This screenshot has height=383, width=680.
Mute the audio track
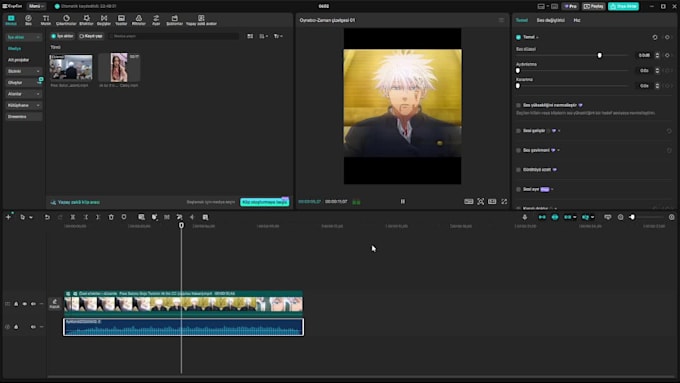33,327
